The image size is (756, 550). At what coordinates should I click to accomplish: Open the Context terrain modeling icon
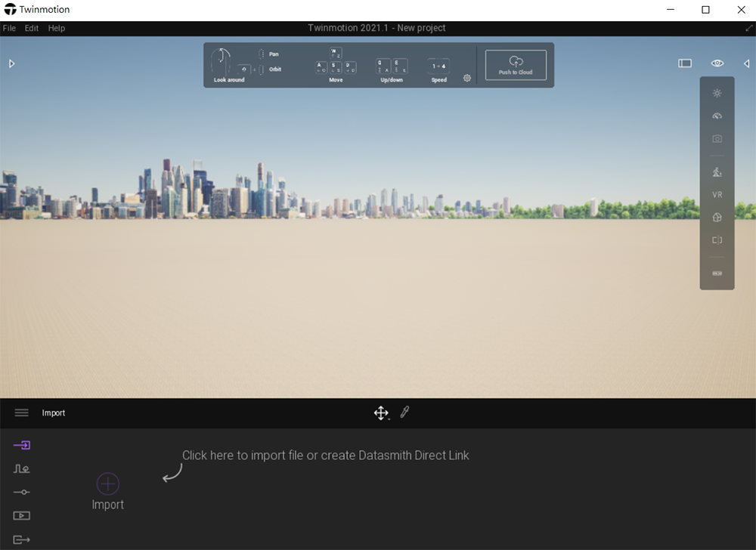tap(22, 468)
